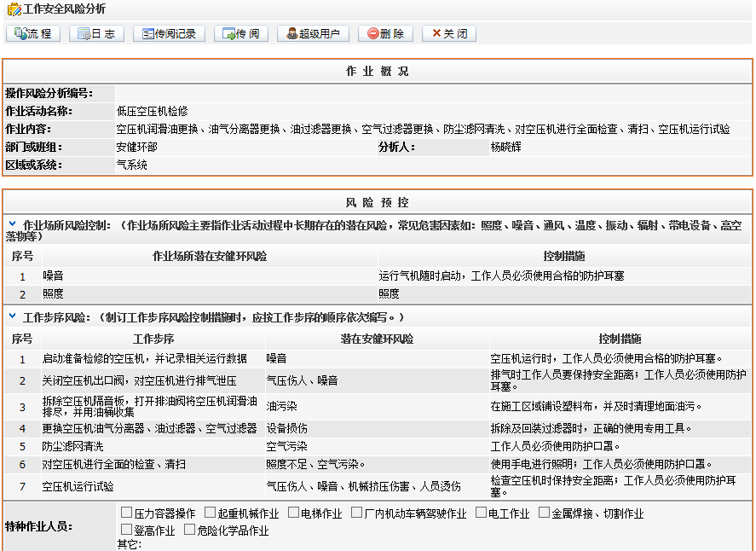The width and height of the screenshot is (756, 551).
Task: Check the 金属焊接、切割作业 checkbox
Action: [x=544, y=513]
